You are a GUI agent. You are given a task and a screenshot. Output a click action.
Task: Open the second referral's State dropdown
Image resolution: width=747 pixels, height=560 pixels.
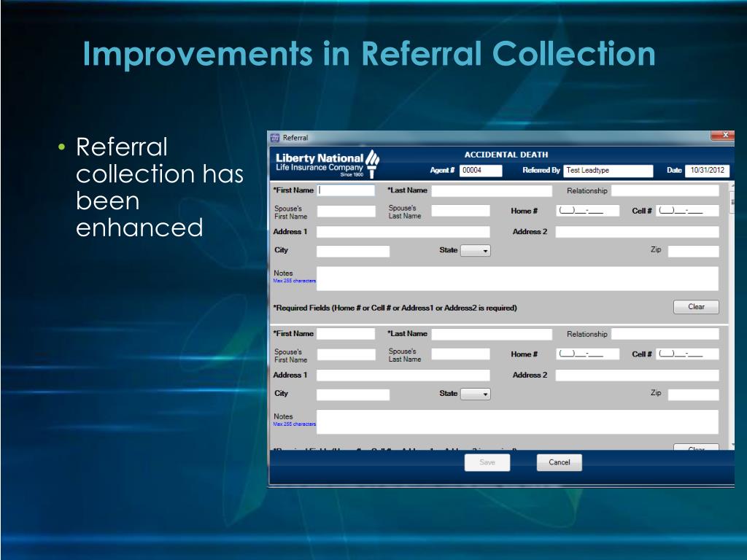click(476, 394)
